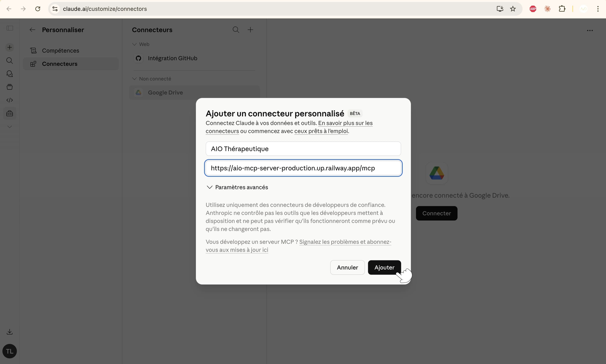The height and width of the screenshot is (364, 606).
Task: Click the BÊTA badge
Action: click(x=355, y=114)
